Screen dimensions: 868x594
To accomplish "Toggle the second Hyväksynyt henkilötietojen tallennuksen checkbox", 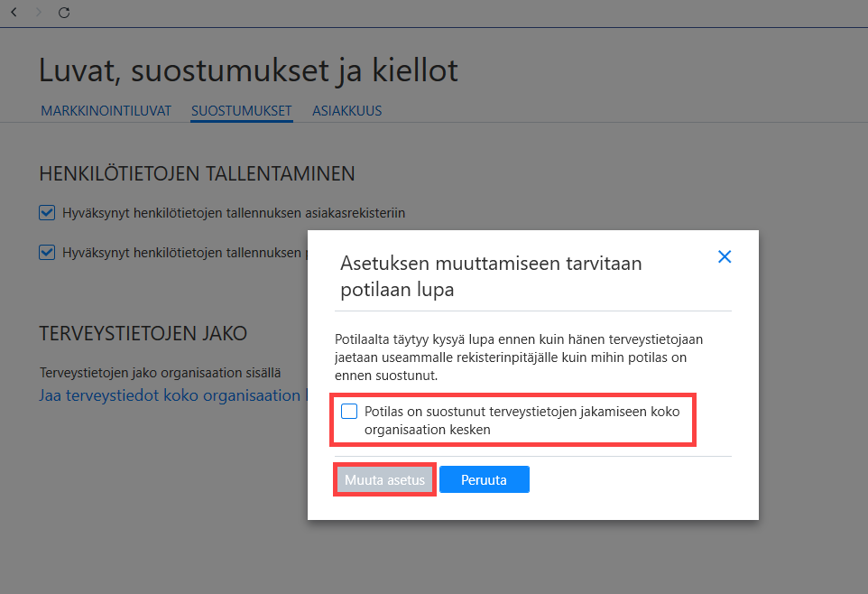I will (47, 253).
